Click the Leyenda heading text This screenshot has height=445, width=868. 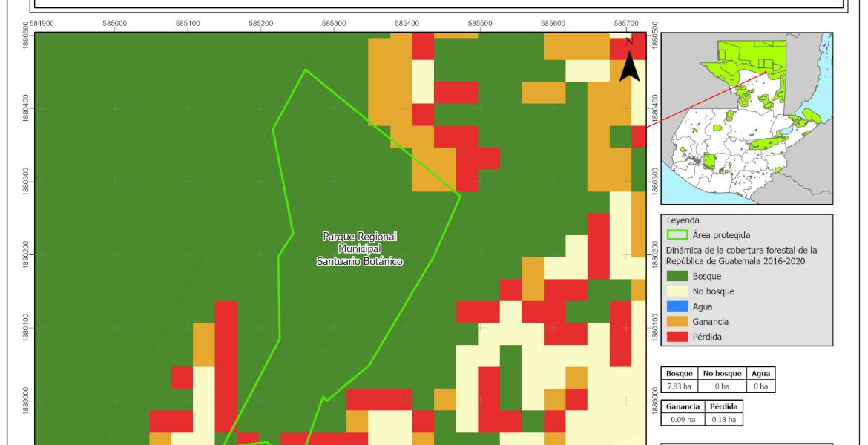(x=683, y=220)
